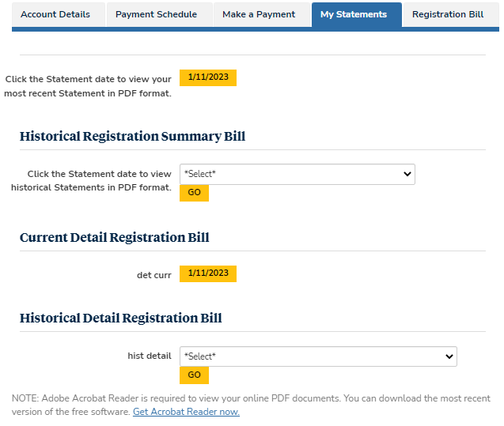This screenshot has width=504, height=426.
Task: Go to the Make a Payment tab
Action: tap(259, 14)
